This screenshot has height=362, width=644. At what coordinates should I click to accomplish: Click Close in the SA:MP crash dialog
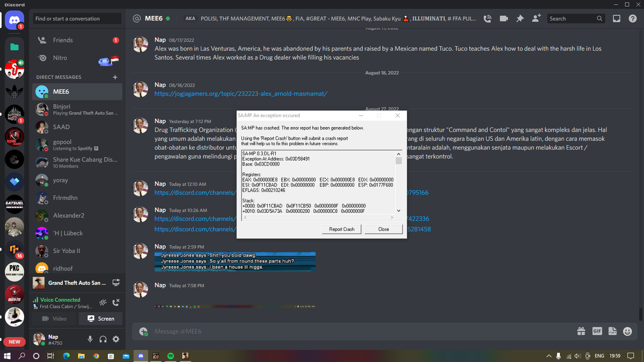[x=383, y=229]
